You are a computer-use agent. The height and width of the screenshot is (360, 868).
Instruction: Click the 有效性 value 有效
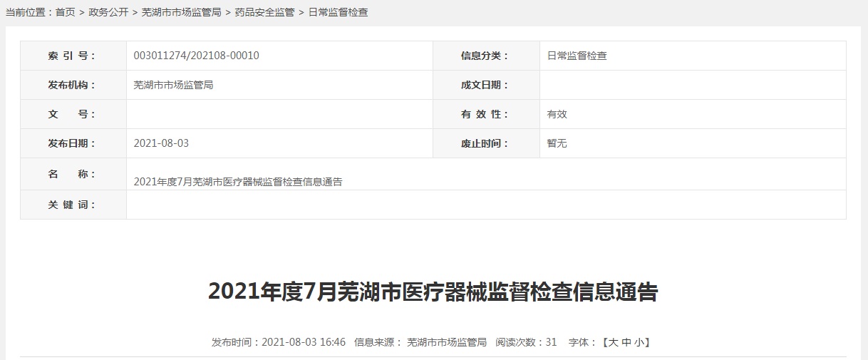pyautogui.click(x=557, y=114)
